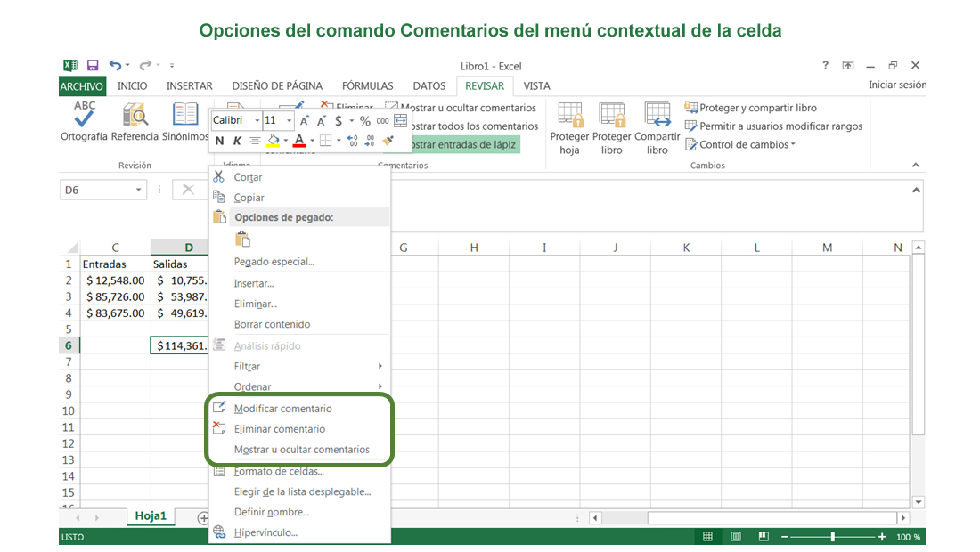Click the Redo arrow icon
980x552 pixels.
coord(145,65)
